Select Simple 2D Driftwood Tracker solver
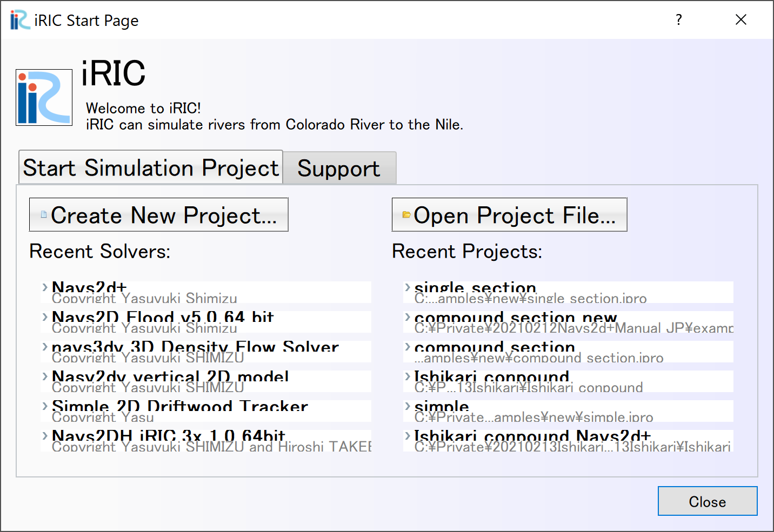 click(206, 411)
